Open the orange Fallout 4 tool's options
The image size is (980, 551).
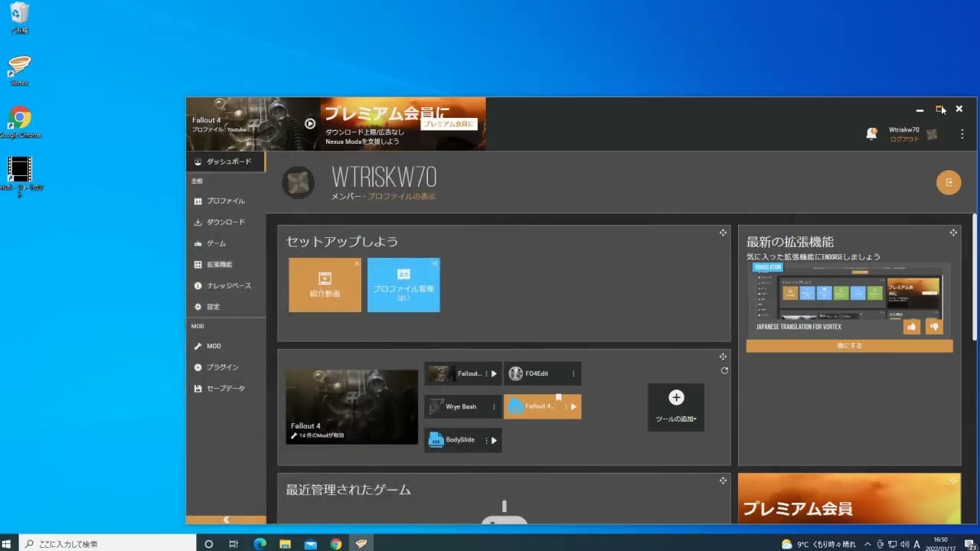pyautogui.click(x=566, y=407)
